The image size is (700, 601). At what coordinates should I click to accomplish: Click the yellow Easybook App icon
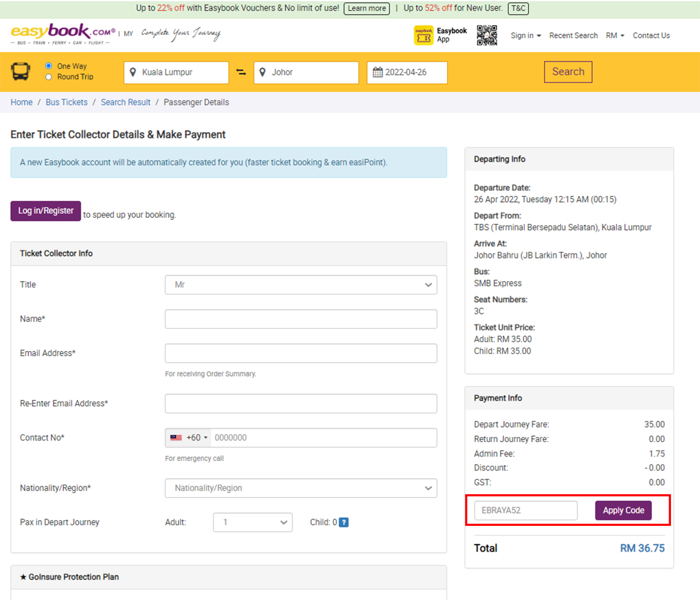pos(423,35)
